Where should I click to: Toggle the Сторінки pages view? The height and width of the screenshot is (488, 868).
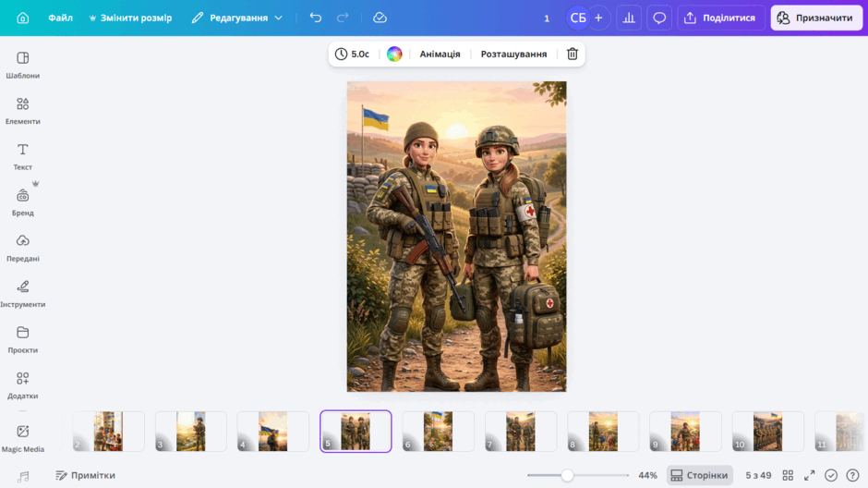(x=699, y=475)
